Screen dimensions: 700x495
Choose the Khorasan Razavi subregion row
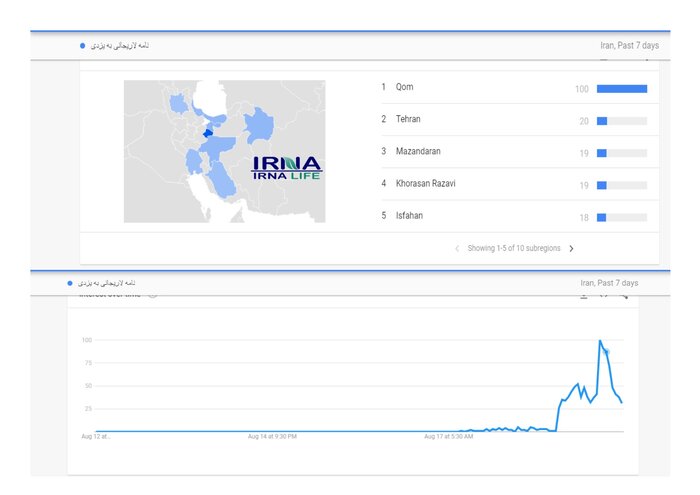point(427,184)
